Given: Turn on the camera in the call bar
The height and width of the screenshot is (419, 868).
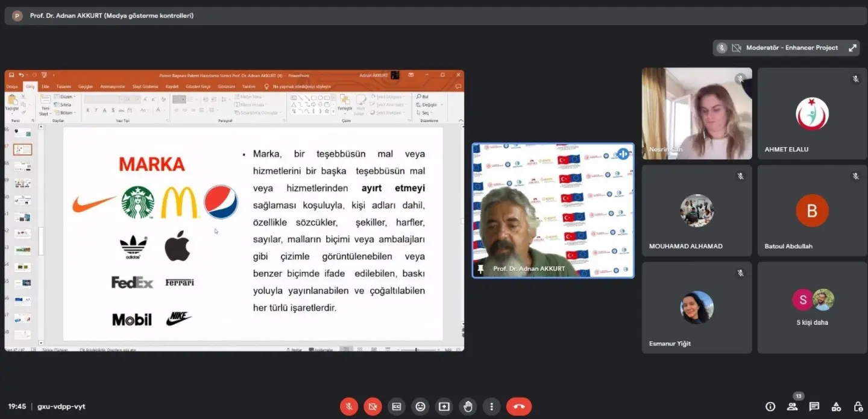Looking at the screenshot, I should (373, 406).
